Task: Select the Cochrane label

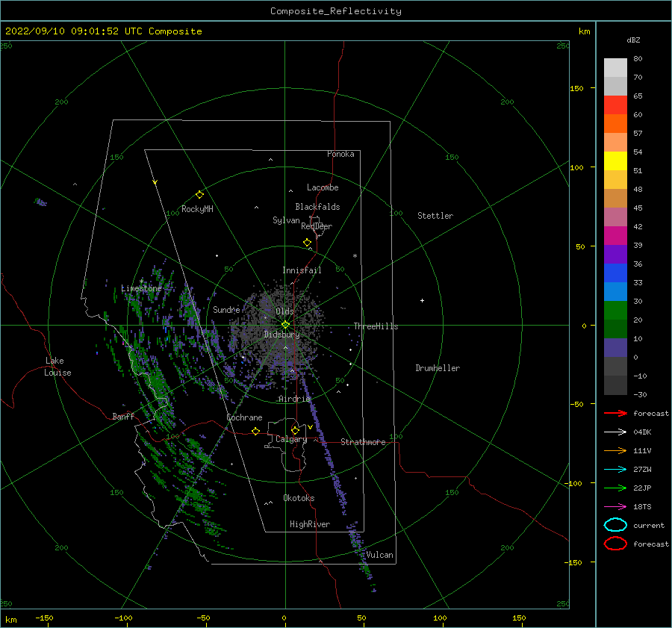Action: 244,417
